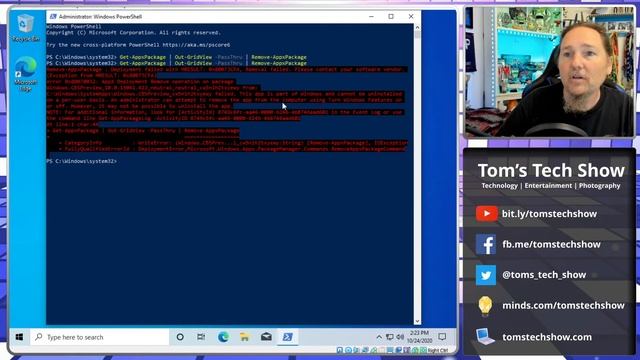
Task: Click the webcam video of the presenter
Action: pos(550,72)
